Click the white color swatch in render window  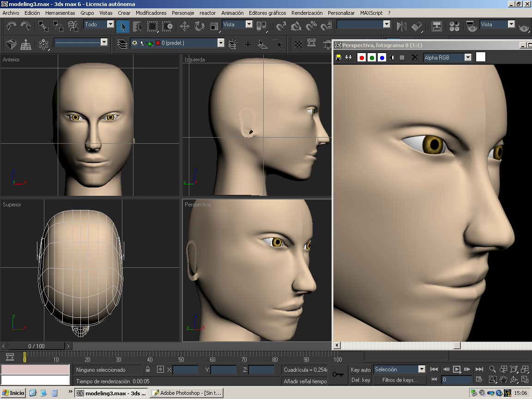pyautogui.click(x=480, y=57)
